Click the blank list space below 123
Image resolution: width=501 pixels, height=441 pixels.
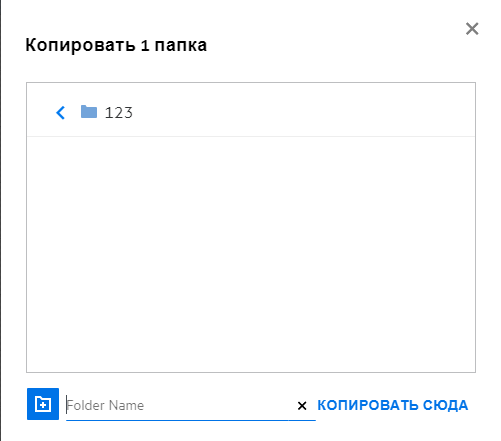[251, 254]
